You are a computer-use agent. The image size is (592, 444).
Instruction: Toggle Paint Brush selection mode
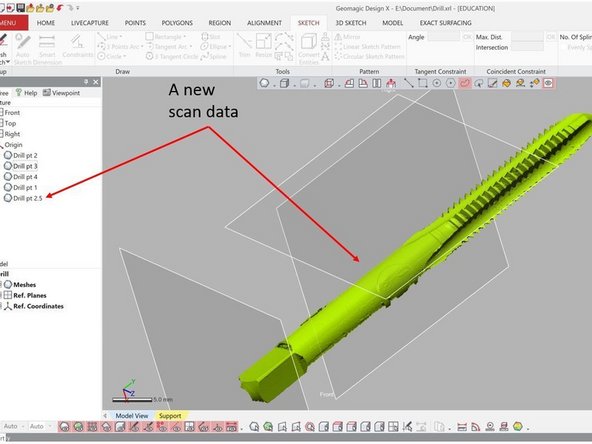(x=492, y=83)
